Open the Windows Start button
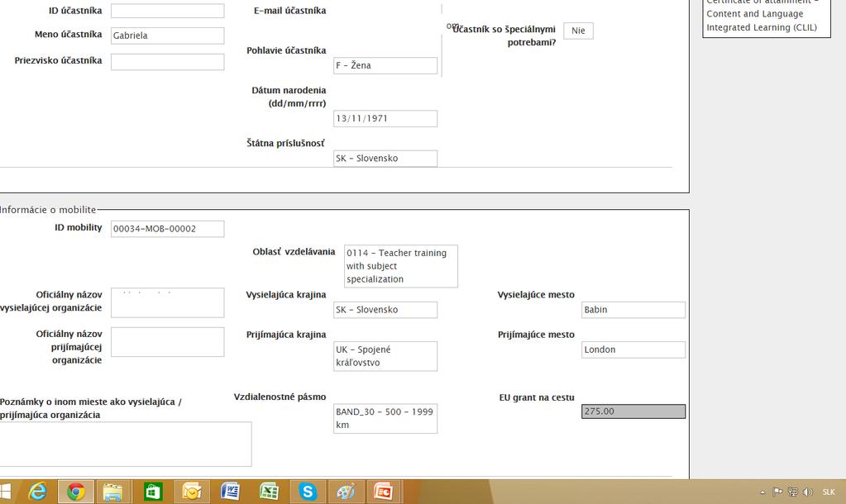 click(x=6, y=492)
